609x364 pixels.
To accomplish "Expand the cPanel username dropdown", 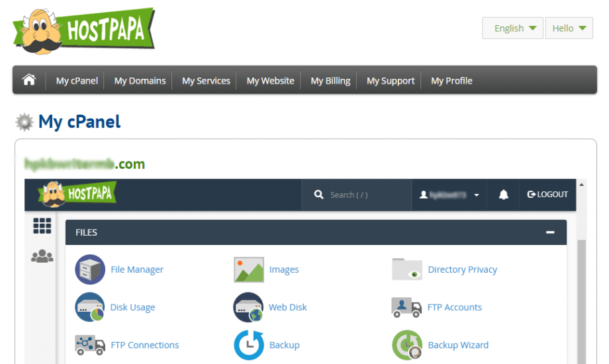I will tap(449, 195).
